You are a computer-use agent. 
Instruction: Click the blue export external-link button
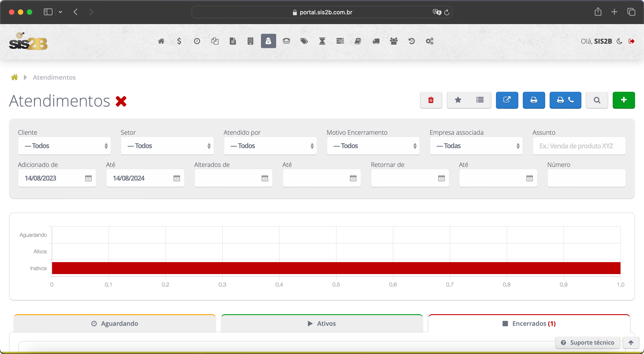507,100
